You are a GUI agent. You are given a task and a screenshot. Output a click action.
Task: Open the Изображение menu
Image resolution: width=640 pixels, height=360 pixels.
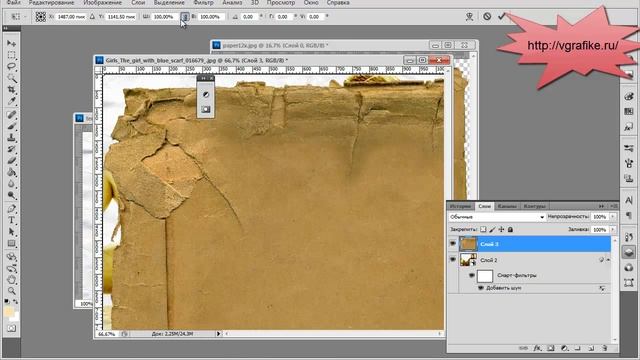102,2
